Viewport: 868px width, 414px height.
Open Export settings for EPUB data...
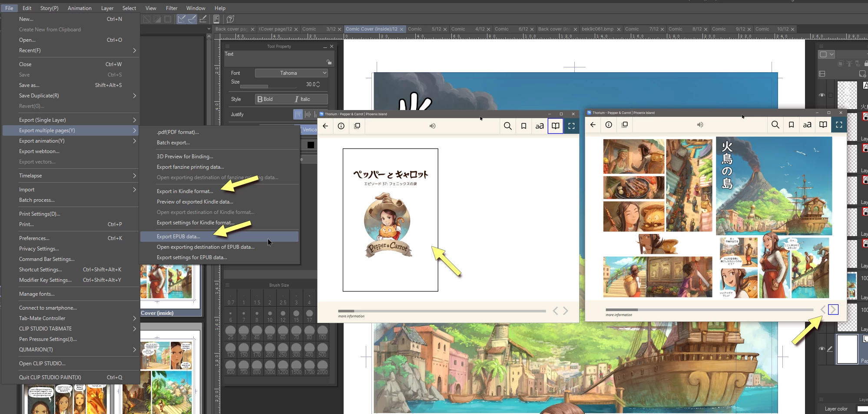(219, 257)
